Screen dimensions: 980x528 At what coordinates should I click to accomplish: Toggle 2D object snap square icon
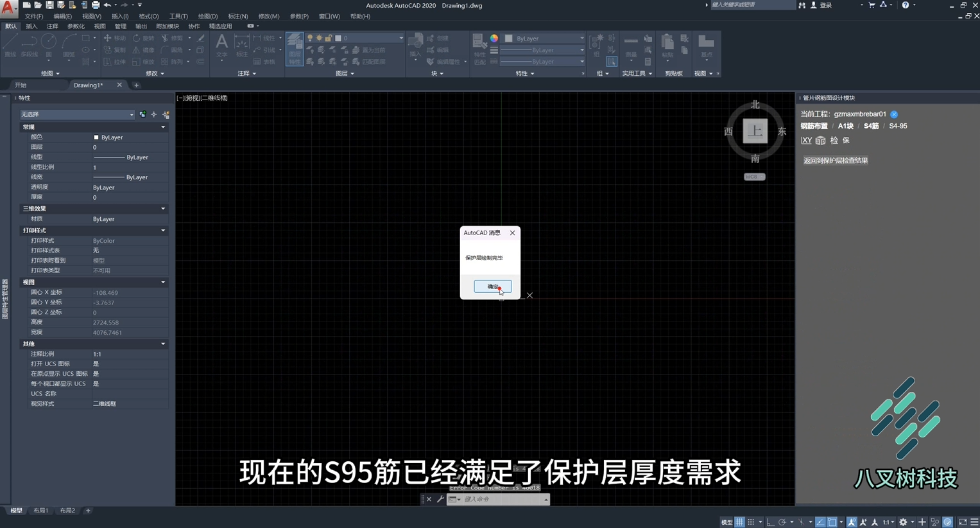(x=832, y=522)
